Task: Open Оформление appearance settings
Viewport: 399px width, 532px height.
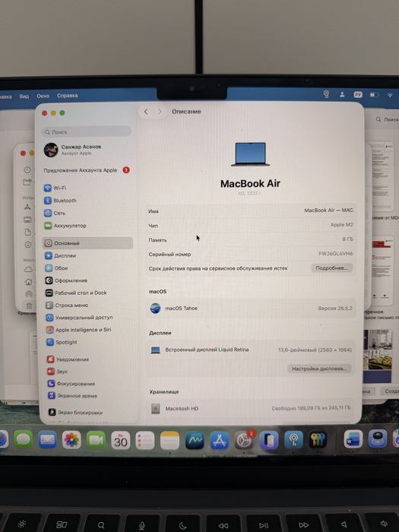Action: (x=67, y=280)
